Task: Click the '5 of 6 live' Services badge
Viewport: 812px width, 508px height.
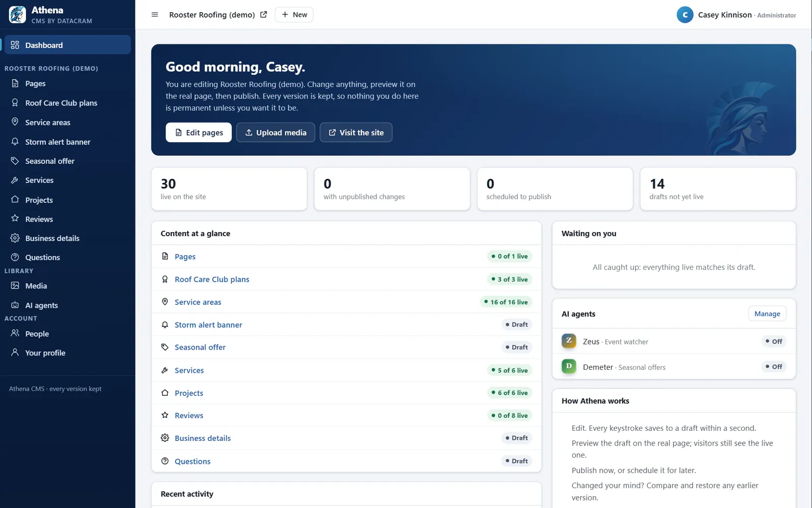Action: pos(509,370)
